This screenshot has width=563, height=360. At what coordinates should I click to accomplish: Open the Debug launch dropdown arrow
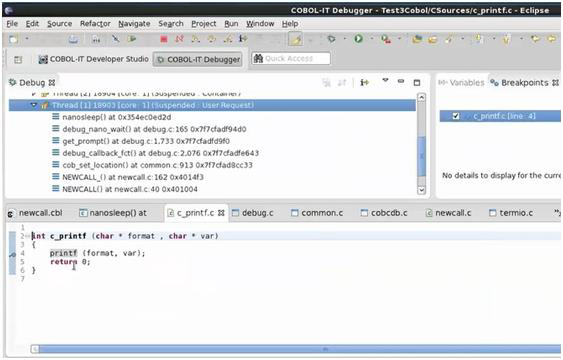345,39
